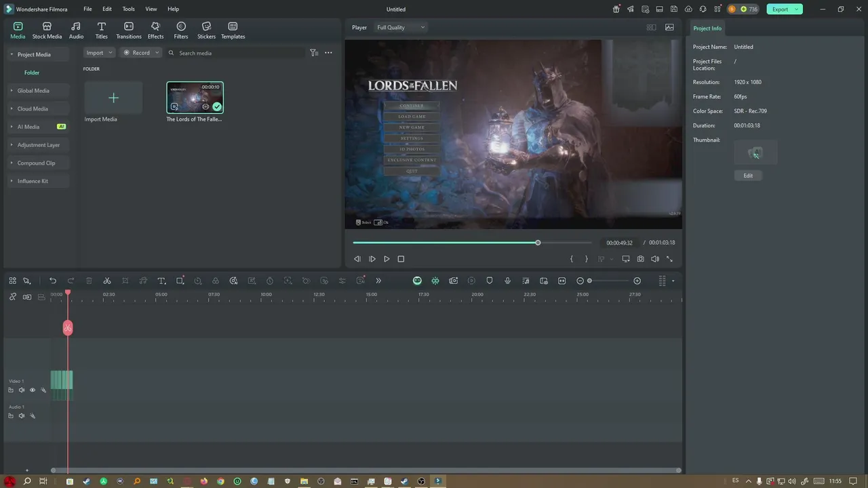This screenshot has height=488, width=868.
Task: Open the player volume control
Action: pos(655,259)
